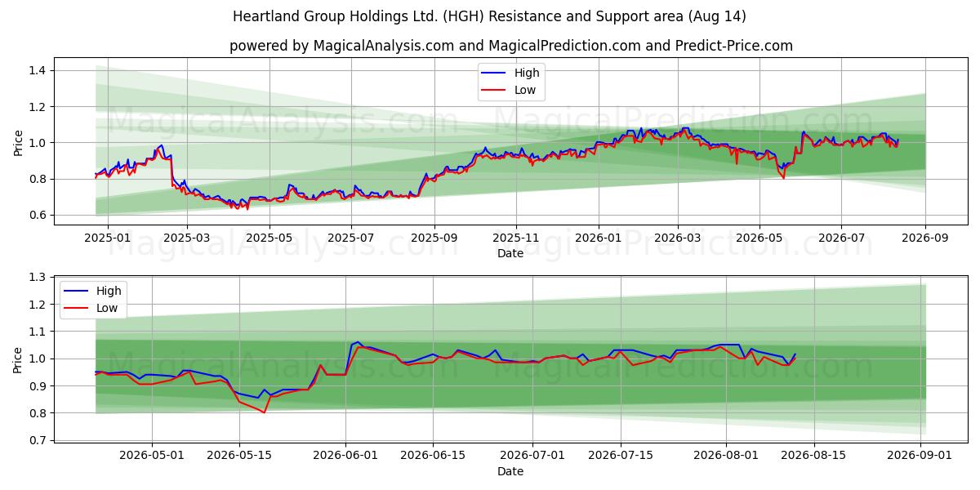Click the '2026-05' x-axis label in top chart
The width and height of the screenshot is (980, 490).
click(759, 238)
